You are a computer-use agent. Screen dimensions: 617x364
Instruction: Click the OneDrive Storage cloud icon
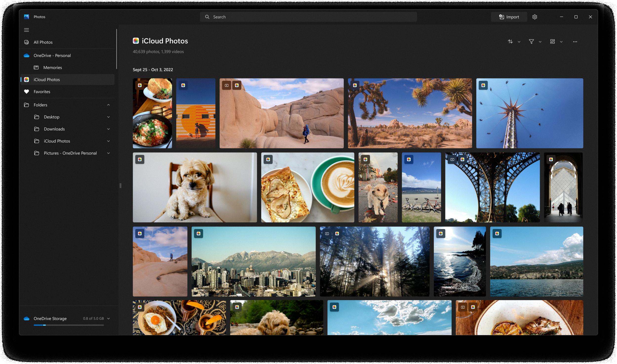point(26,319)
